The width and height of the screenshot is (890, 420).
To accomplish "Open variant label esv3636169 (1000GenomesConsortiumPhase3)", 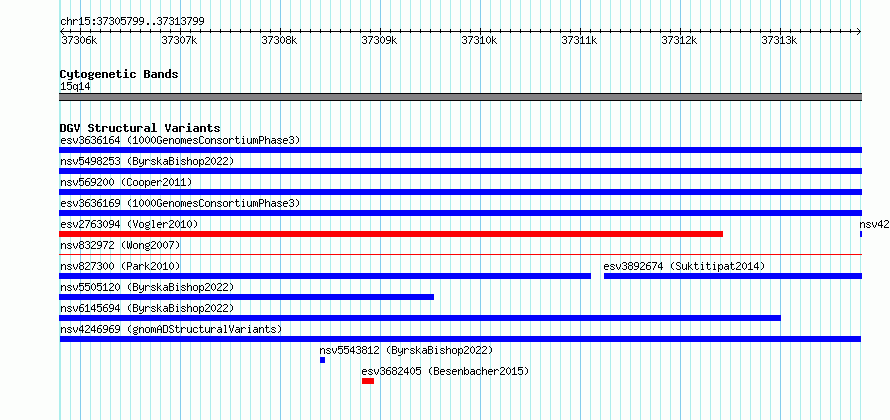I will point(180,203).
